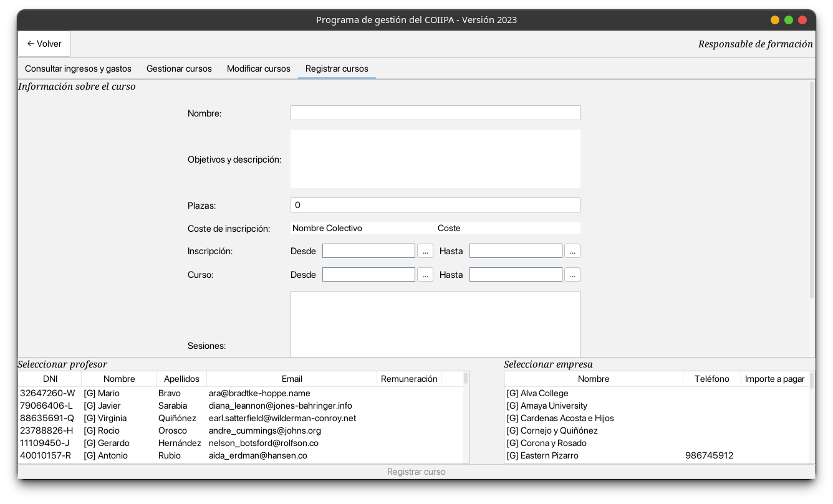
Task: Click the Volver back button
Action: [x=44, y=44]
